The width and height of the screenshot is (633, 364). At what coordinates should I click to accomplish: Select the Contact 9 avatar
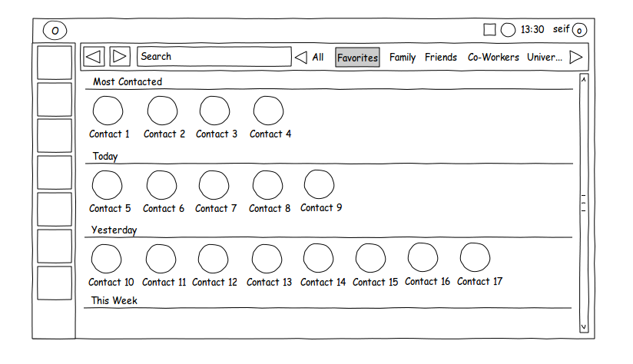point(319,184)
